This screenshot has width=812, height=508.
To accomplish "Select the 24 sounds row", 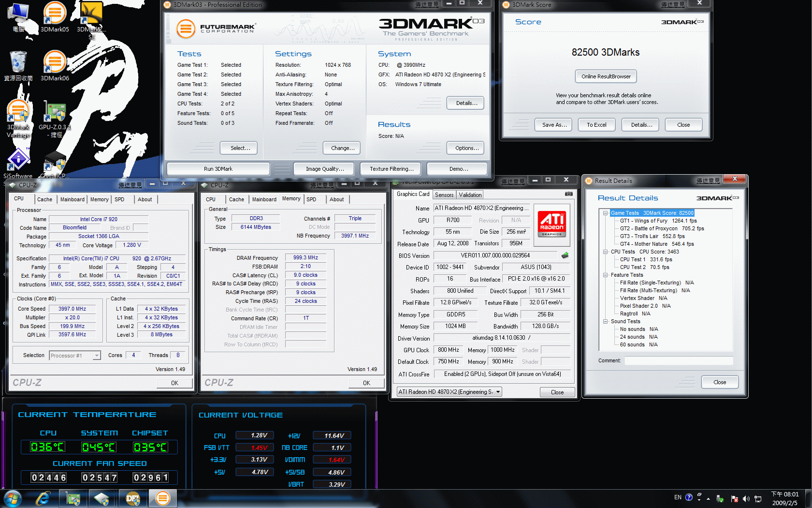I will coord(639,337).
